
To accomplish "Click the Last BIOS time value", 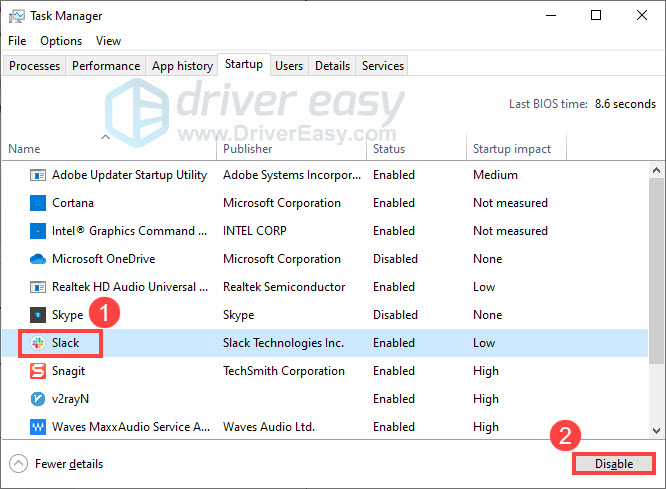I will click(x=625, y=104).
